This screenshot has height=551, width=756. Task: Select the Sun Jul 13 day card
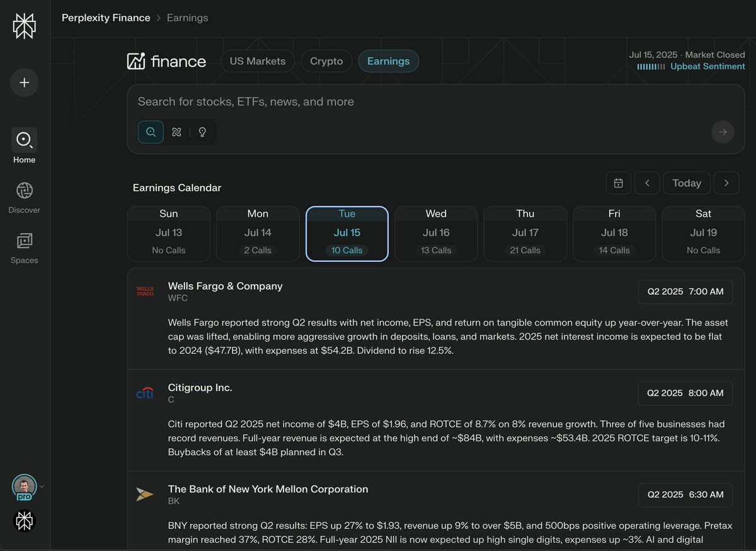pos(168,234)
